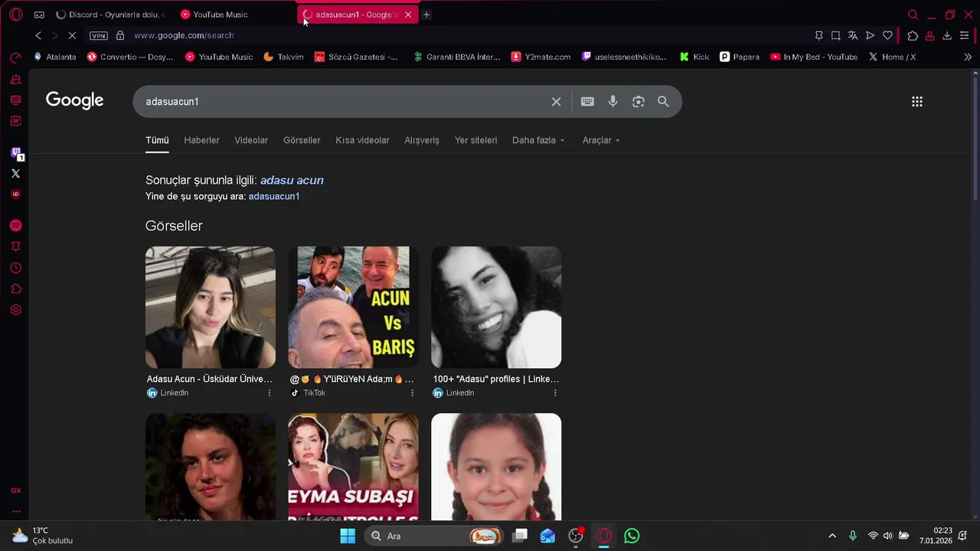
Task: Open the player/flow arrow icon
Action: point(870,35)
